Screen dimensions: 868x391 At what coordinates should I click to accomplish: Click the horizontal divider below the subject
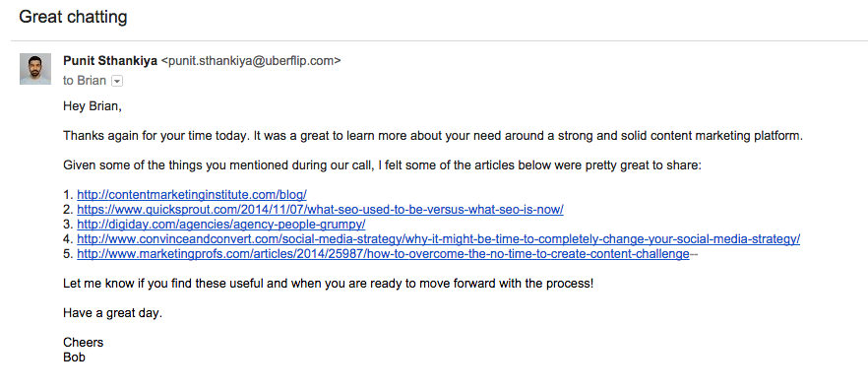[x=439, y=41]
